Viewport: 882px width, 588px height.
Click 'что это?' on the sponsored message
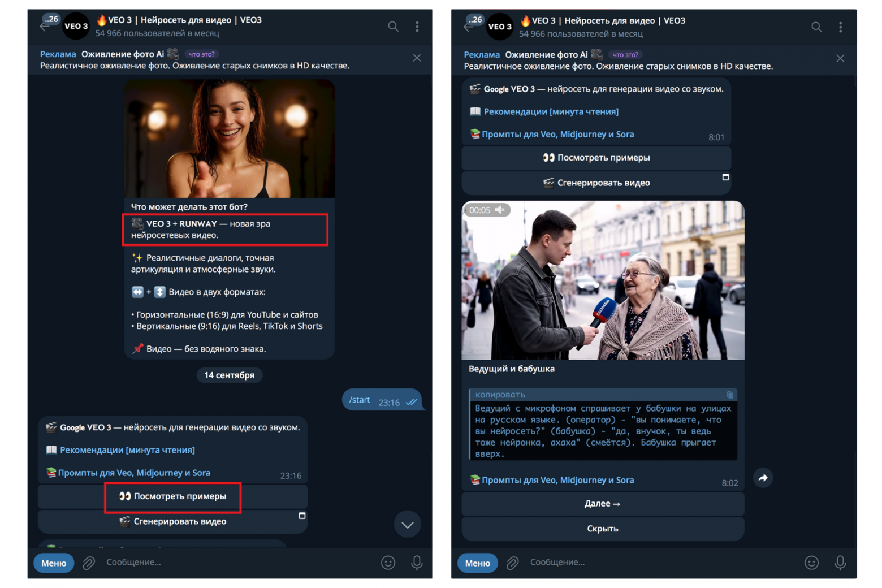click(x=202, y=54)
